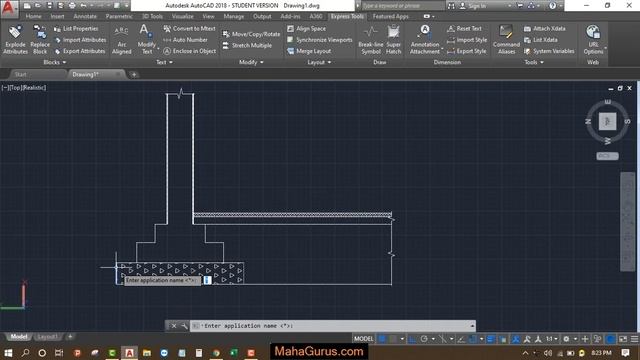Open the Featured Apps ribbon tab
Screen dimensions: 640x360
click(390, 16)
